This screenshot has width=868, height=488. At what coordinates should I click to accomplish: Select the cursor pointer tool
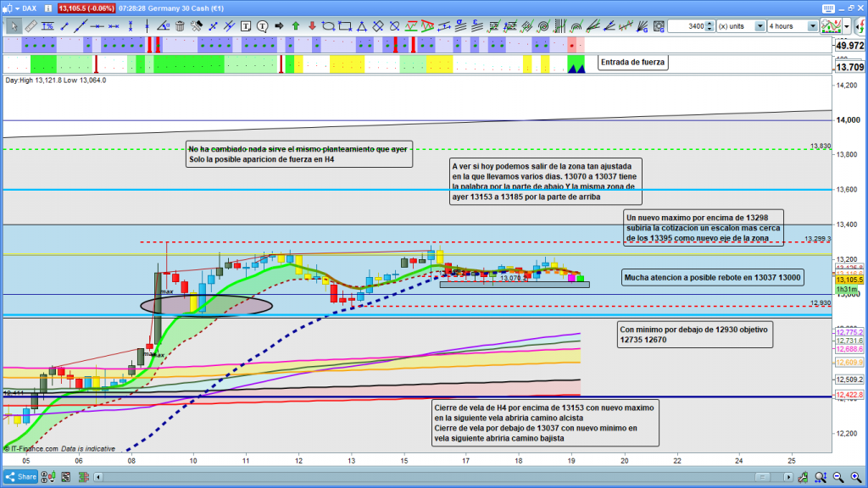(x=14, y=26)
